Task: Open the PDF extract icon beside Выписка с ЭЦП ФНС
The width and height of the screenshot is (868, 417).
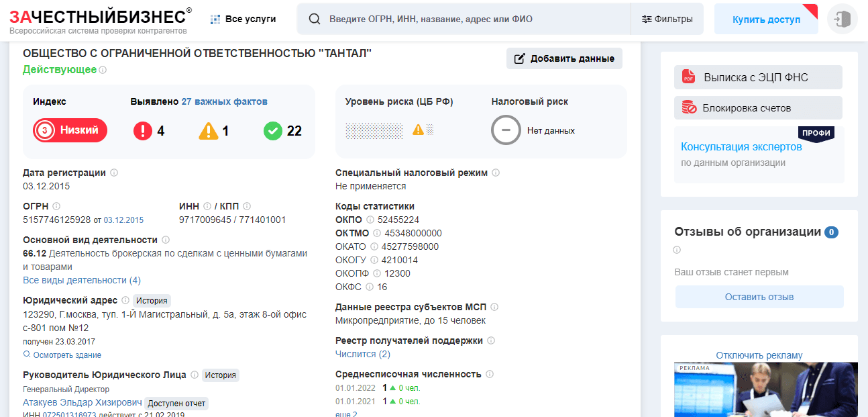Action: [x=690, y=77]
